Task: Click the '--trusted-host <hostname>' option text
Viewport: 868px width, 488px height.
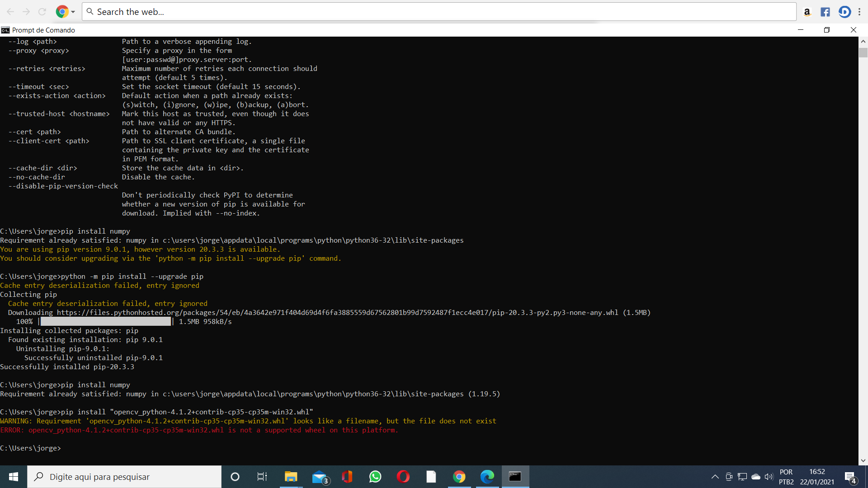Action: click(59, 114)
